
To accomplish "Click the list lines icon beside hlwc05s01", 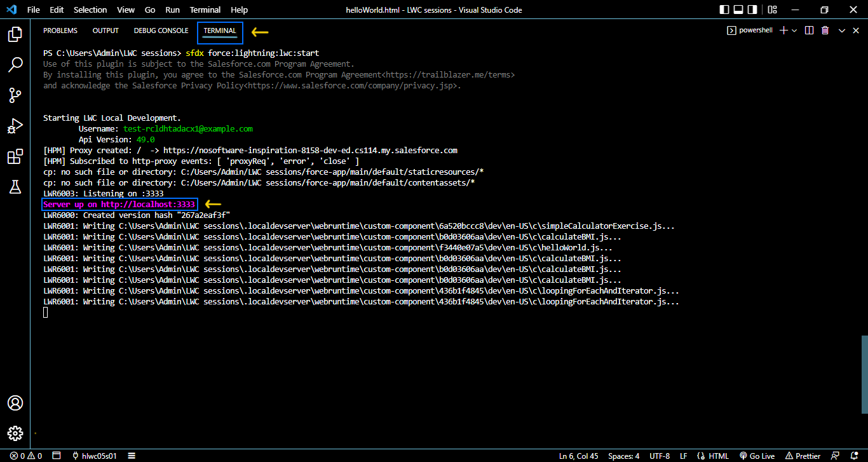I will tap(132, 456).
